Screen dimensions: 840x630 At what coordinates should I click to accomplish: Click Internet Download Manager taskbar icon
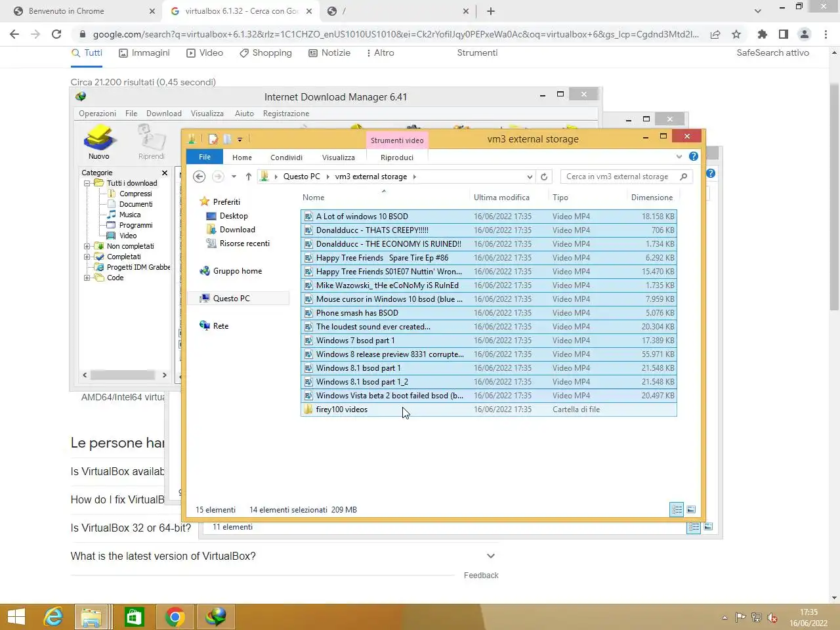coord(216,617)
